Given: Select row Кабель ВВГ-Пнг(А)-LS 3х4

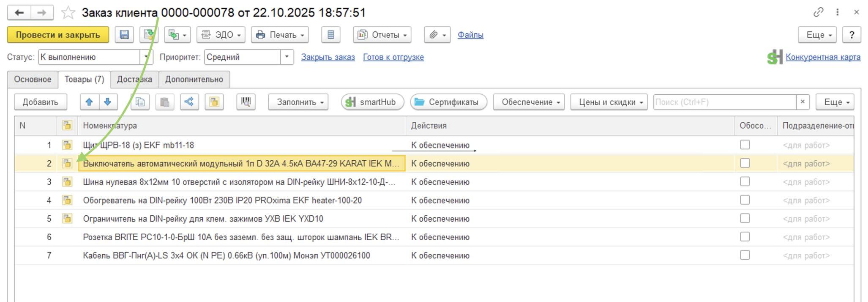Looking at the screenshot, I should (x=434, y=255).
